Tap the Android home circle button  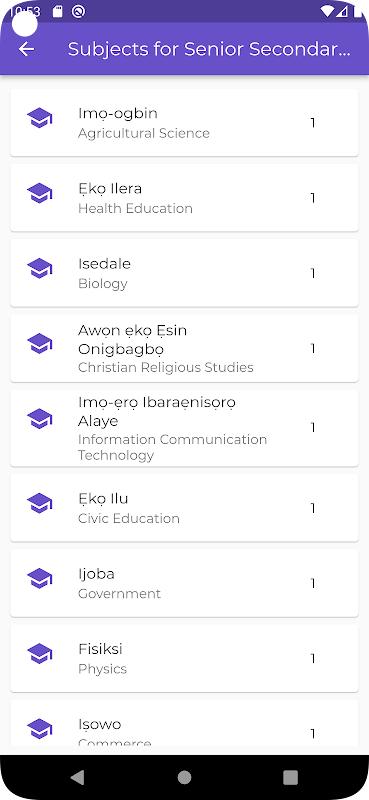pyautogui.click(x=184, y=777)
